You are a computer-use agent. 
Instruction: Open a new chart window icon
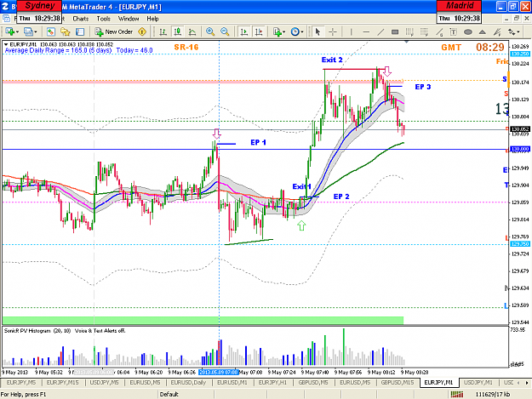[9, 31]
